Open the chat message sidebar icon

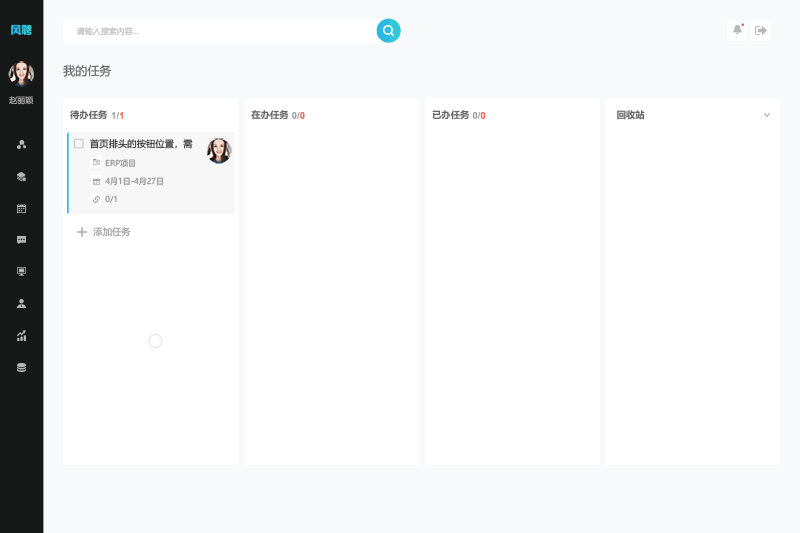point(21,240)
